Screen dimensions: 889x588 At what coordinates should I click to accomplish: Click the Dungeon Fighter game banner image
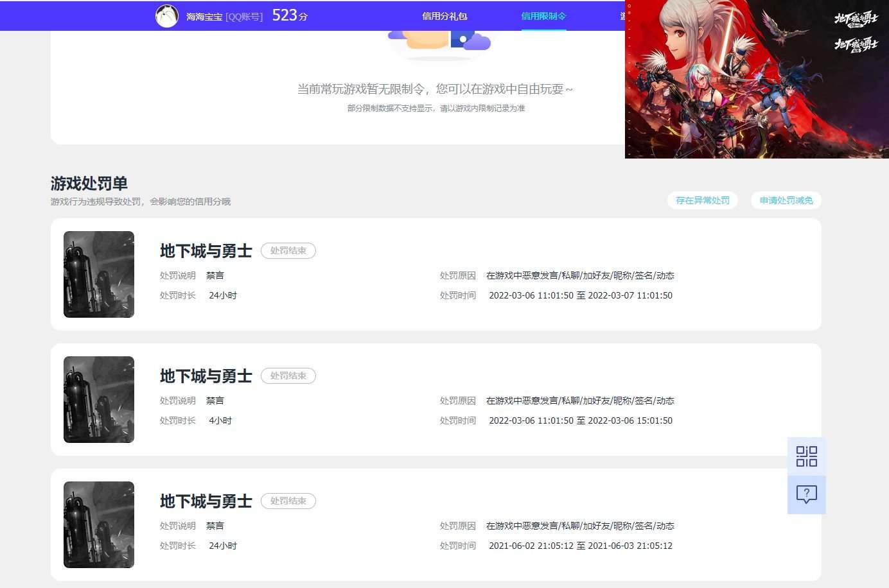[x=757, y=79]
